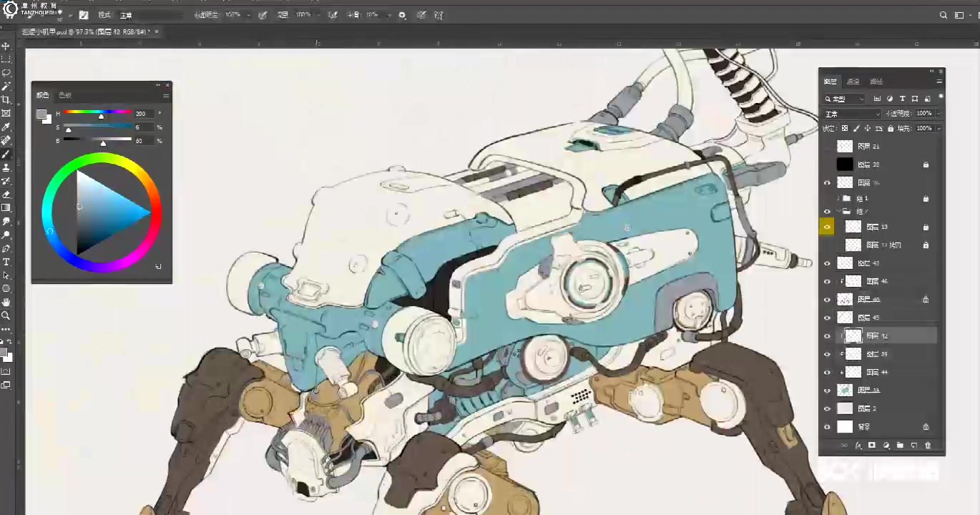Hide layer 图层 44
This screenshot has width=980, height=515.
pyautogui.click(x=828, y=373)
